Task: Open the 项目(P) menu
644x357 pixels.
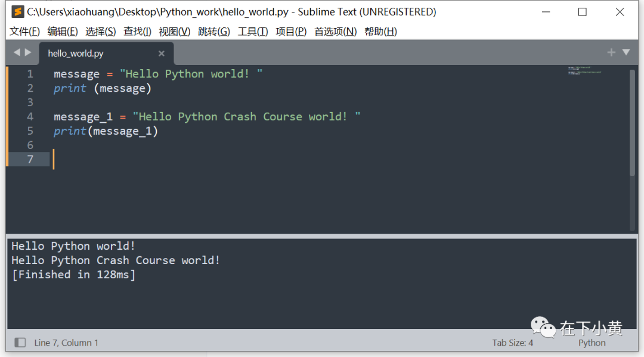Action: [x=291, y=32]
